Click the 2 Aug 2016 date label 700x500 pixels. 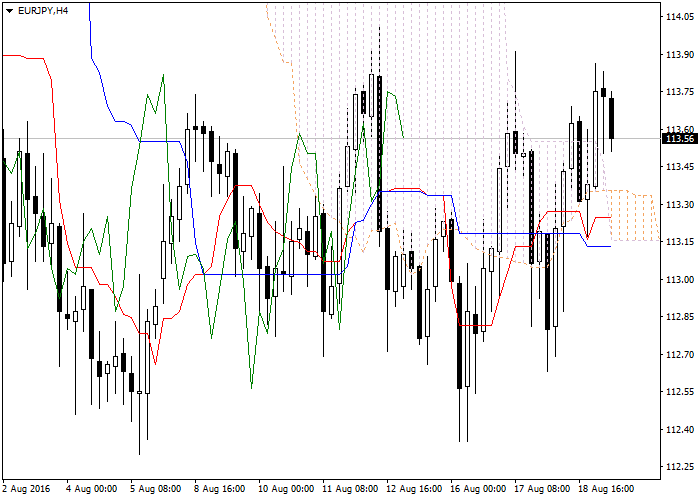tap(27, 488)
